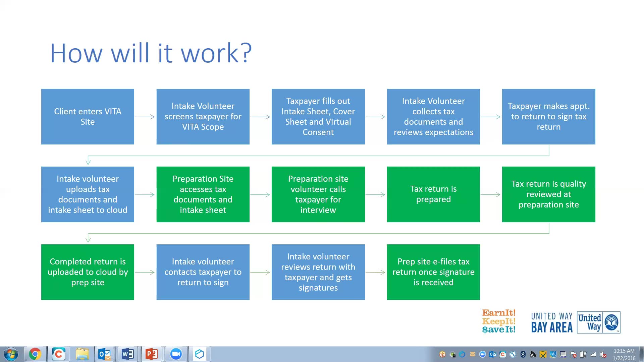
Task: Click the battery power tray icon
Action: tap(583, 354)
